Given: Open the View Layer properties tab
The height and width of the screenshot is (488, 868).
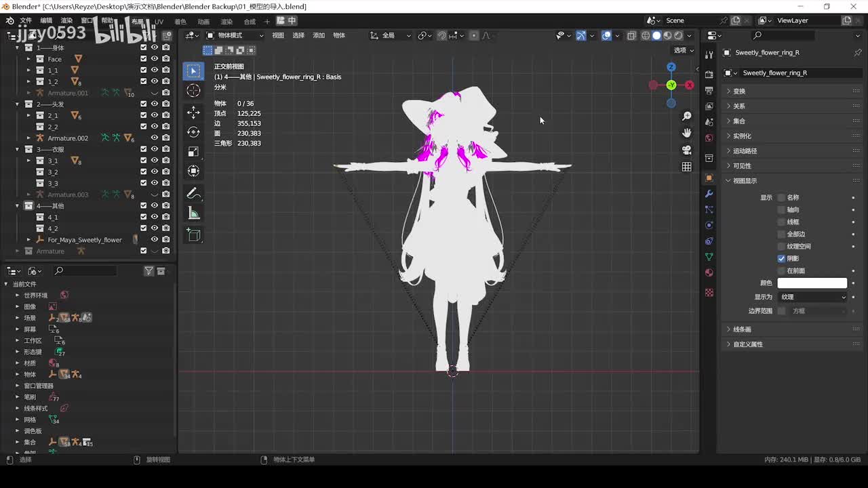Looking at the screenshot, I should coord(709,106).
